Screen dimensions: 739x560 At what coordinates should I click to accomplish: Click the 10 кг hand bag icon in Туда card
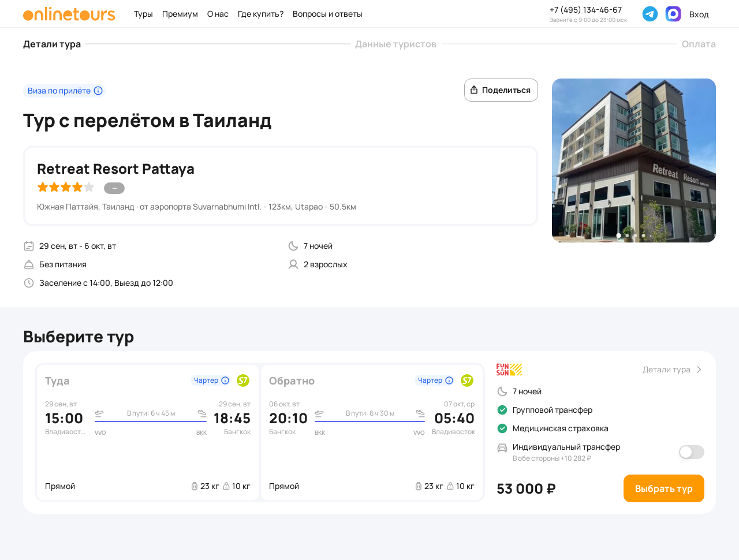[x=226, y=486]
